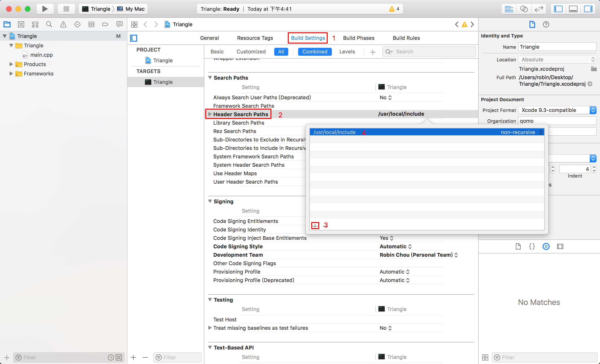600x364 pixels.
Task: Collapse the Signing section
Action: (210, 201)
